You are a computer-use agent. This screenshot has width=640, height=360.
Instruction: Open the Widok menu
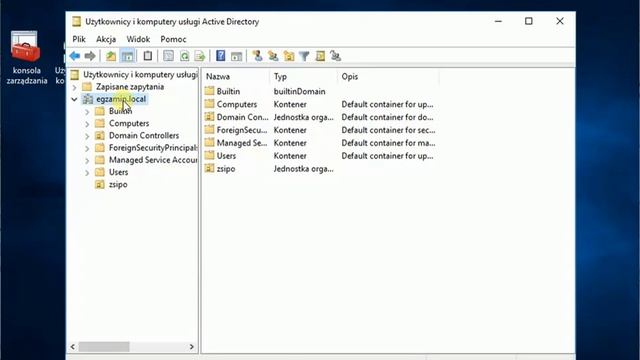138,39
